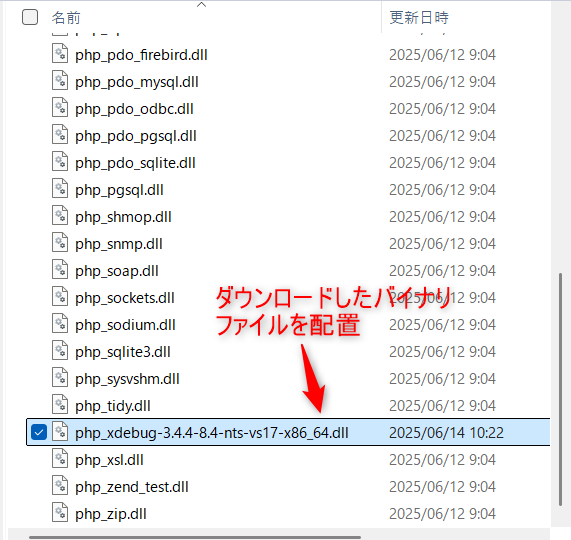Screen dimensions: 571x540
Task: Sort by 更新日時 column header
Action: coord(419,17)
